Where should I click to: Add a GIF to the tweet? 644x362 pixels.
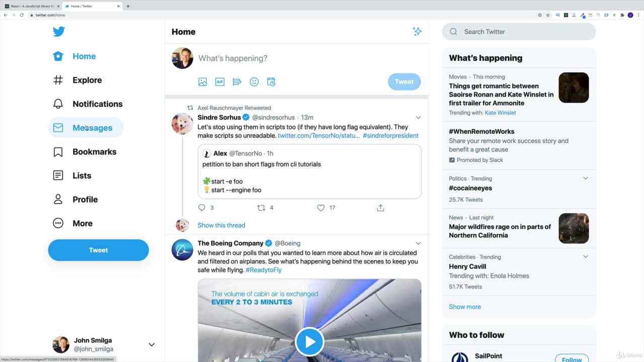pos(220,82)
